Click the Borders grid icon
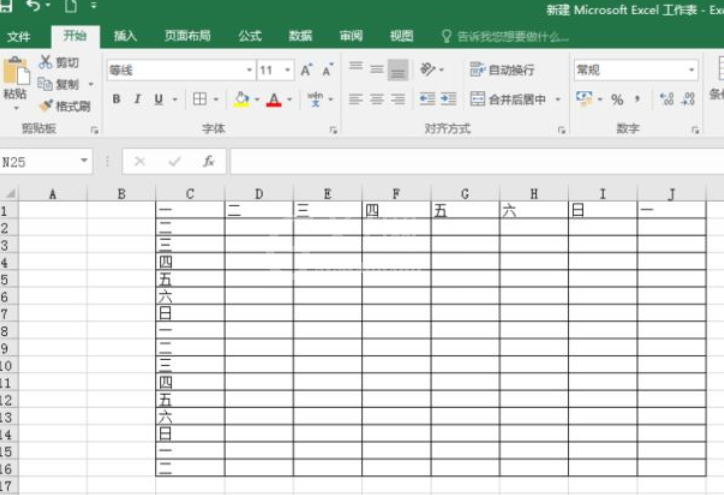This screenshot has width=724, height=495. point(199,99)
